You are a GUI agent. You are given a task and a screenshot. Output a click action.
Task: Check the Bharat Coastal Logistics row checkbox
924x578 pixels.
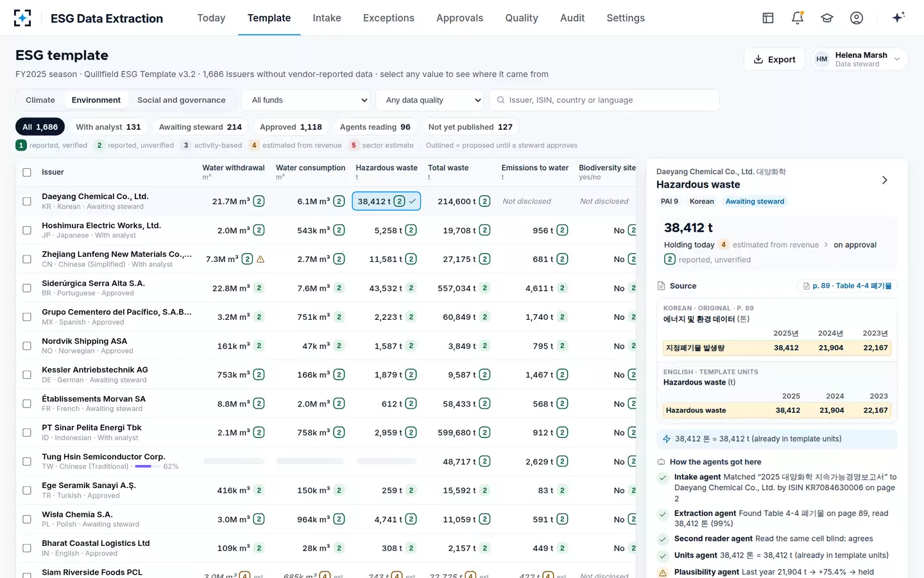[x=27, y=548]
